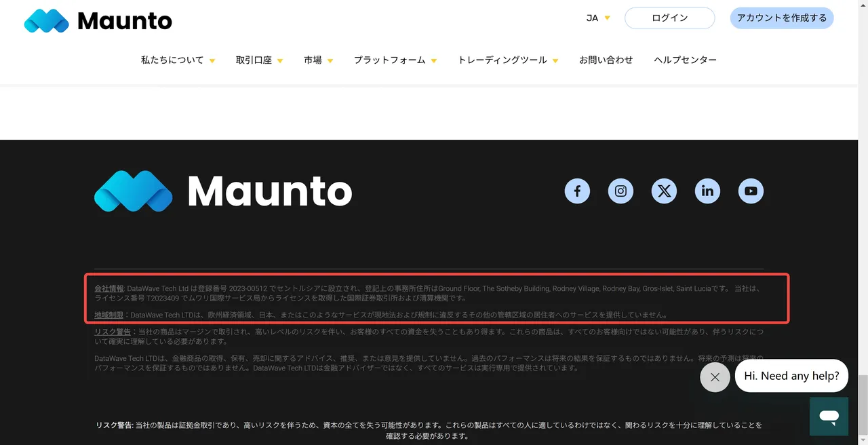Expand the 私たちについて menu
The height and width of the screenshot is (445, 868).
click(178, 60)
